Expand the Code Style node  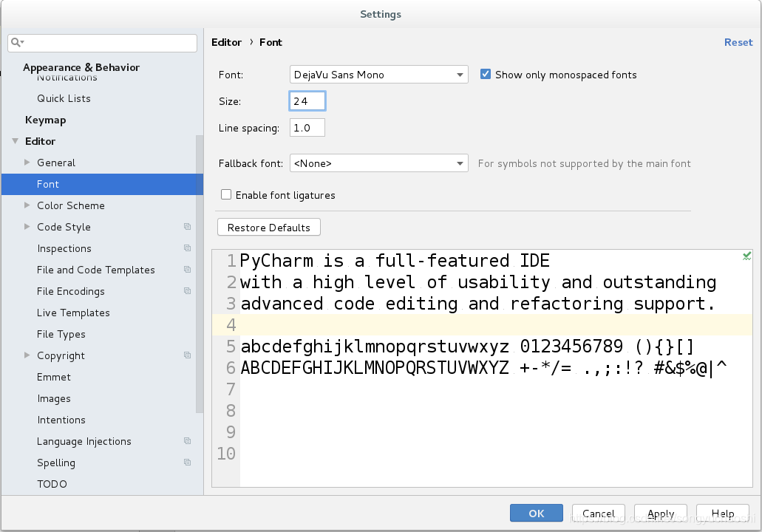pos(27,227)
